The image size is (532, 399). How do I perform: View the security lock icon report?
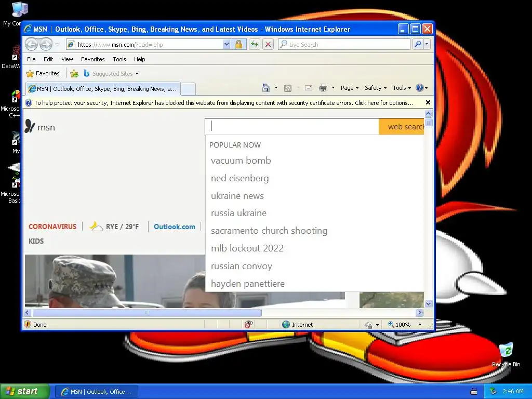tap(238, 45)
